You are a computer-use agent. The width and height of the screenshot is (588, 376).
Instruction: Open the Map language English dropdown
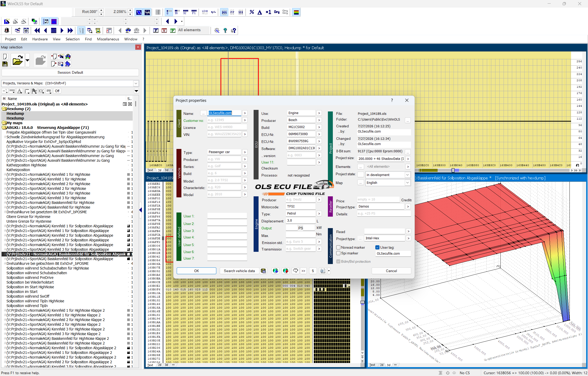[x=407, y=183]
